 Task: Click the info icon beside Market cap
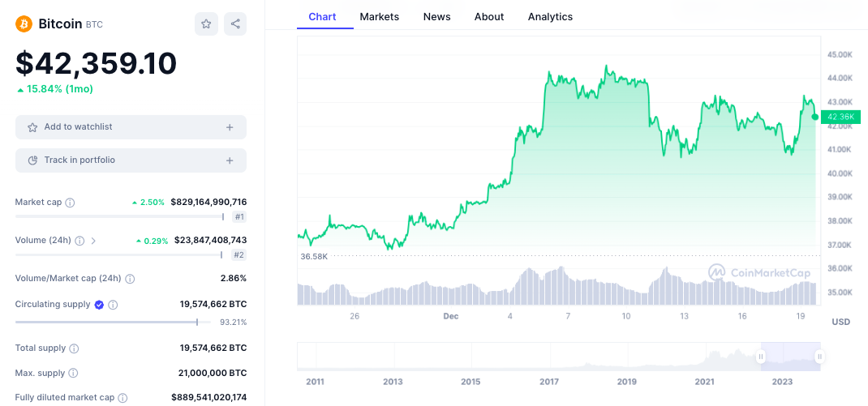70,203
